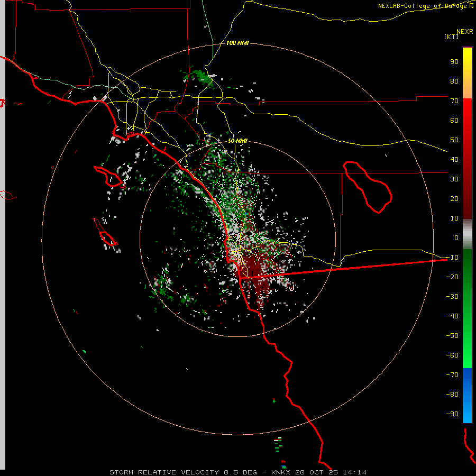Click the NEXR label above the scale
The image size is (476, 476).
(x=464, y=32)
